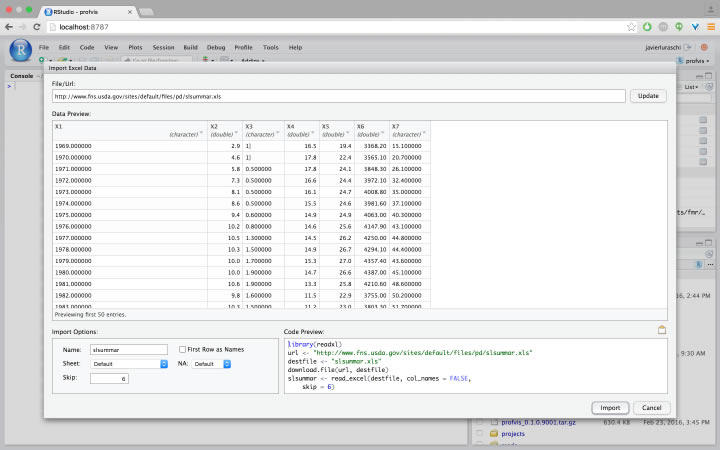Image resolution: width=720 pixels, height=450 pixels.
Task: Open the NA value dropdown
Action: click(x=212, y=364)
